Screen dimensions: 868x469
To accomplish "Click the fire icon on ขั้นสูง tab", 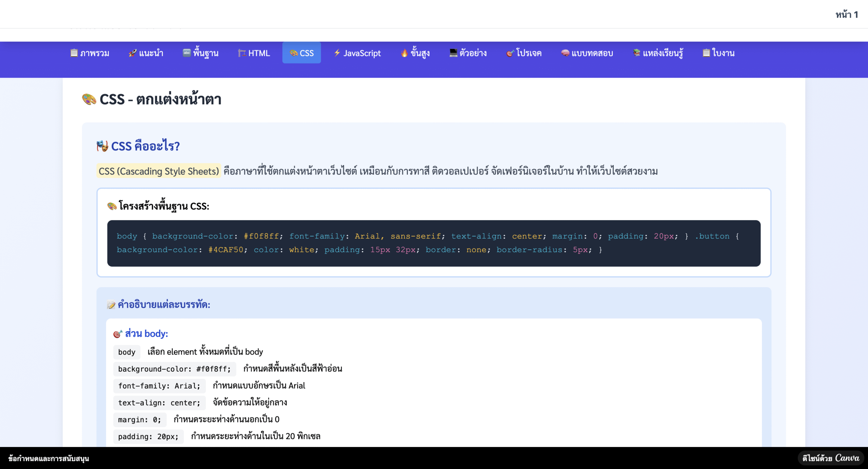I will (x=404, y=53).
